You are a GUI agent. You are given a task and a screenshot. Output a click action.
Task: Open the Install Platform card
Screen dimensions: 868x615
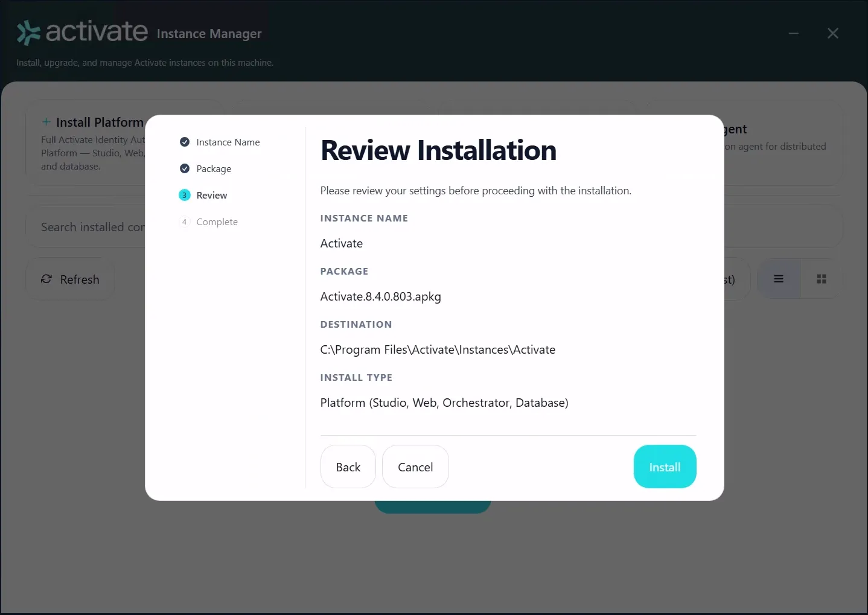coord(86,143)
